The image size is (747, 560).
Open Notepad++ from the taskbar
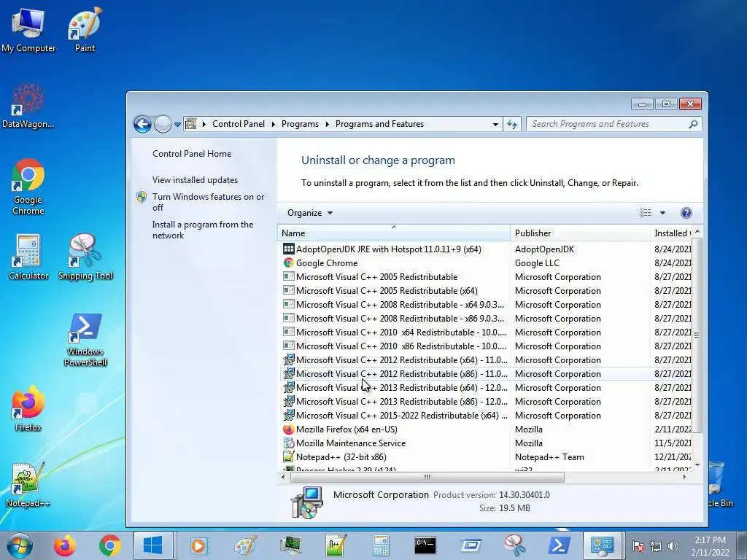coord(336,545)
